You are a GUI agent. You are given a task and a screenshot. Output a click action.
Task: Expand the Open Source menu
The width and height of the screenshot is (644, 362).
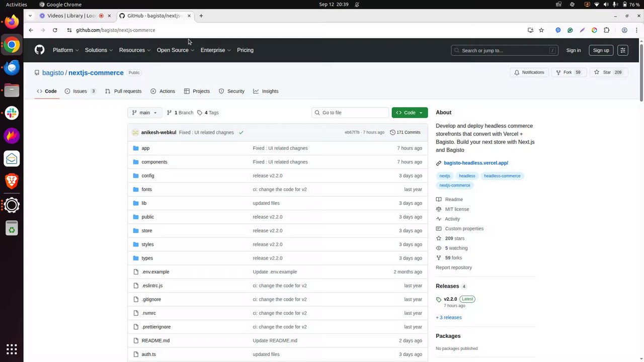[176, 50]
